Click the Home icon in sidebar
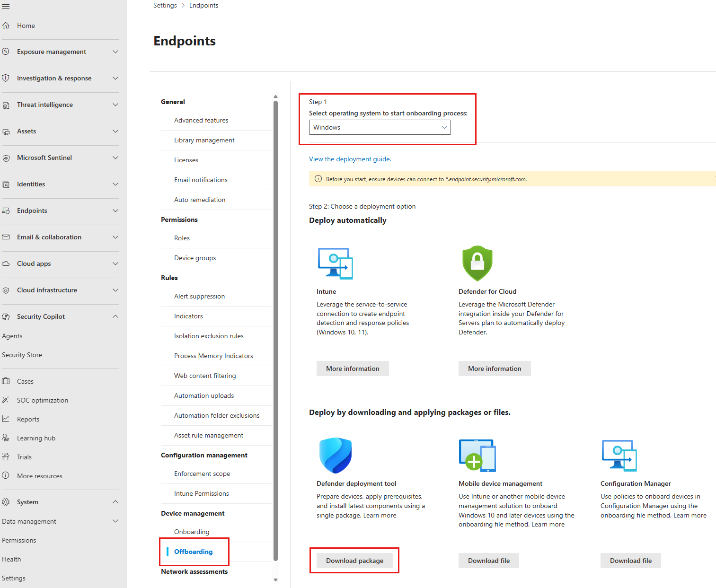 click(6, 26)
